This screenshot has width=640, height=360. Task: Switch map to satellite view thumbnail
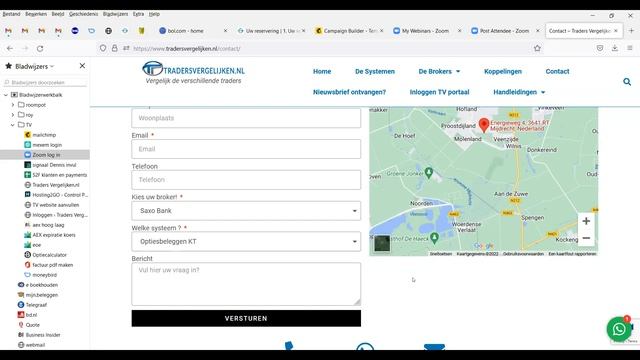pos(382,244)
